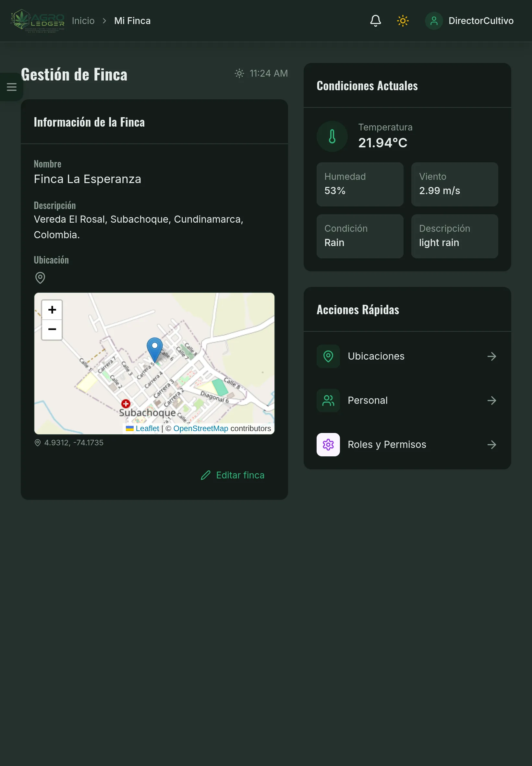532x766 pixels.
Task: Click the blue map marker
Action: point(155,350)
